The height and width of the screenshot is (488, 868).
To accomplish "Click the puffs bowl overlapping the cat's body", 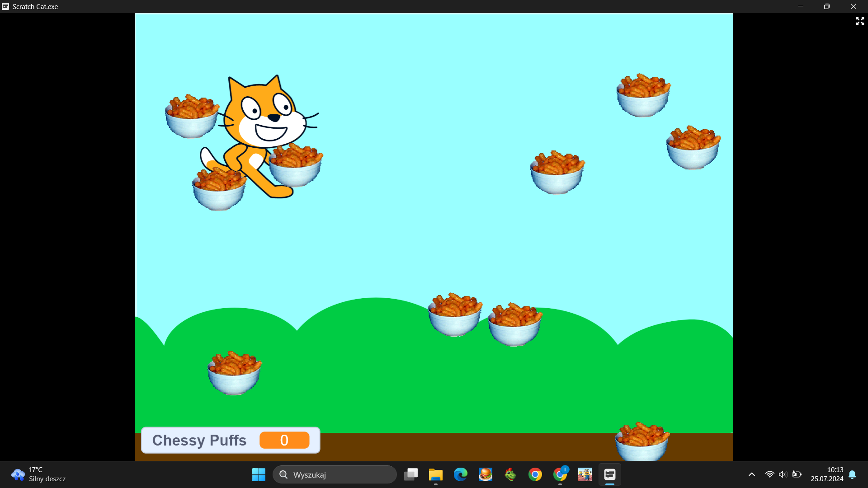I will pyautogui.click(x=296, y=165).
